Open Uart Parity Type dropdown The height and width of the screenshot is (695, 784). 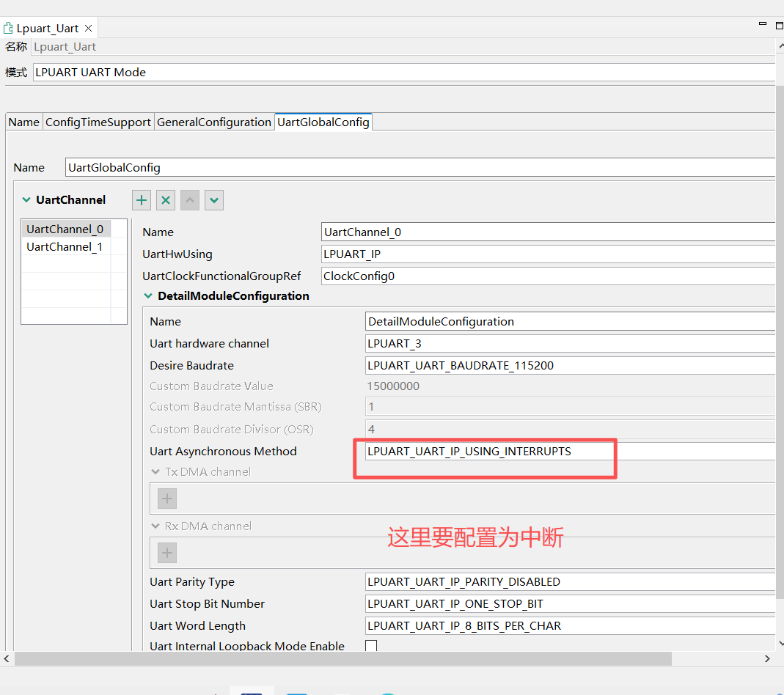(570, 582)
